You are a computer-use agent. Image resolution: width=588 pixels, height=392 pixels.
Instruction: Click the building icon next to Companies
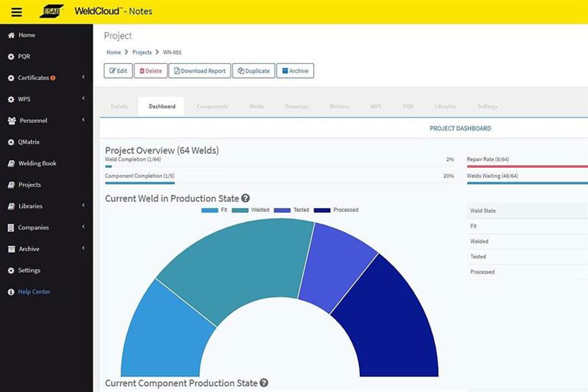(11, 228)
